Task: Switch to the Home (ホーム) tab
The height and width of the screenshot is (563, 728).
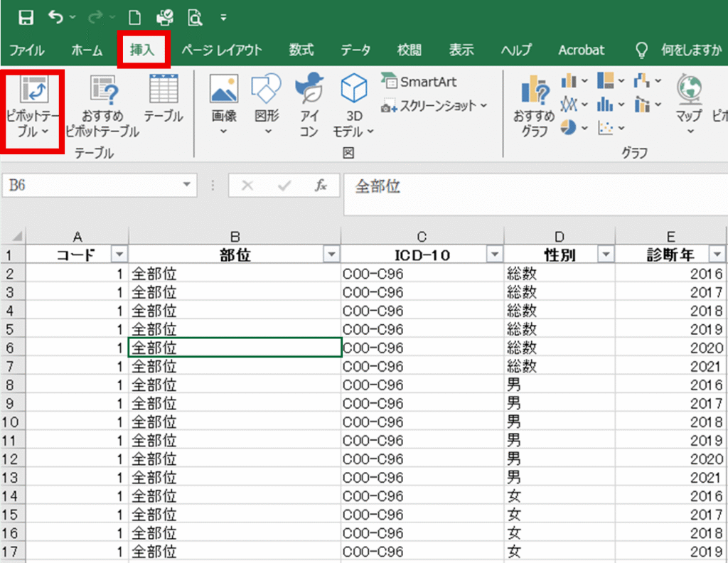Action: click(x=86, y=50)
